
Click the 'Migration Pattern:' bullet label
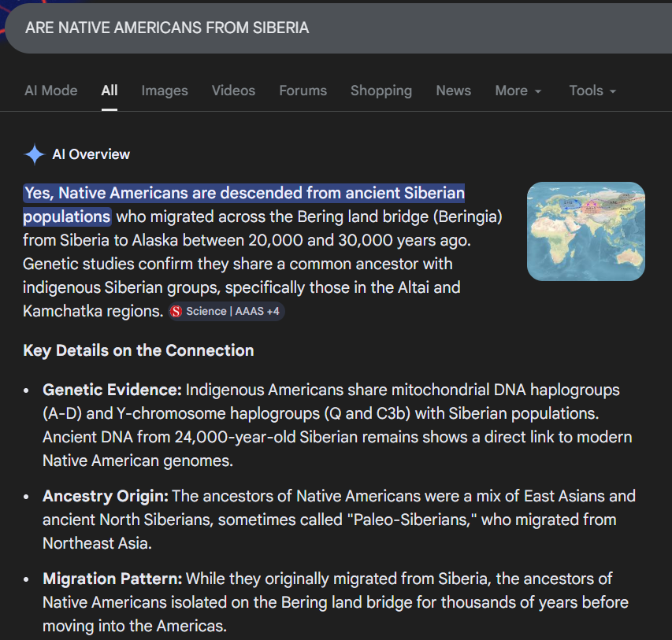[113, 579]
